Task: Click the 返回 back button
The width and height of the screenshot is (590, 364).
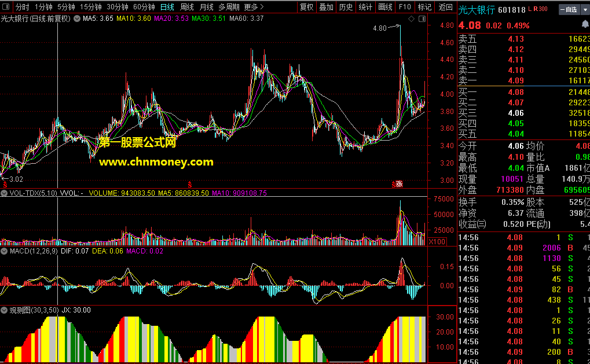Action: pos(445,7)
